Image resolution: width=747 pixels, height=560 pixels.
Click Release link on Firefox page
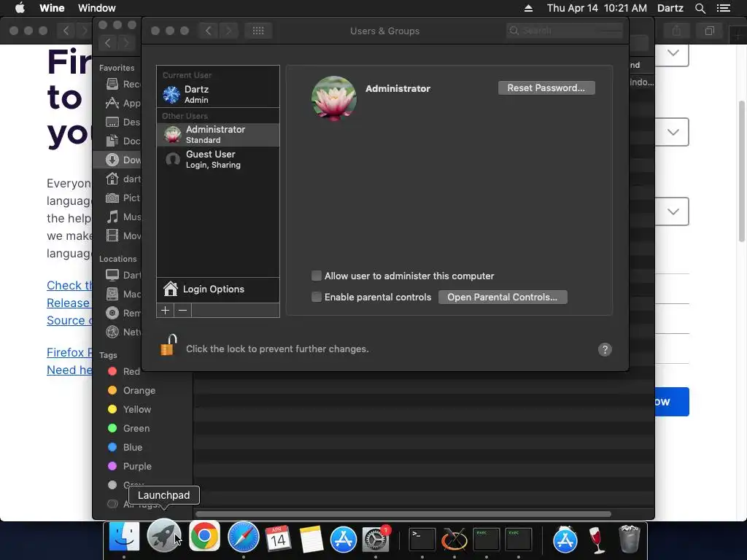(69, 303)
